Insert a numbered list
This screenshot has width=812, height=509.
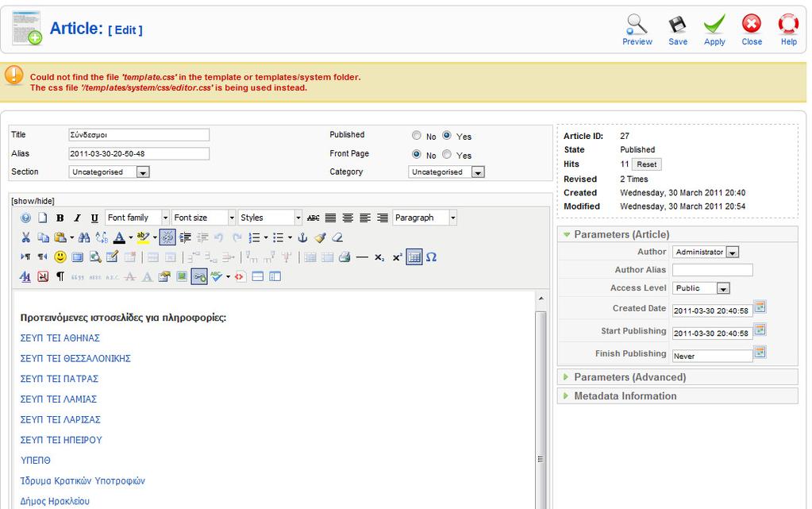tap(254, 237)
